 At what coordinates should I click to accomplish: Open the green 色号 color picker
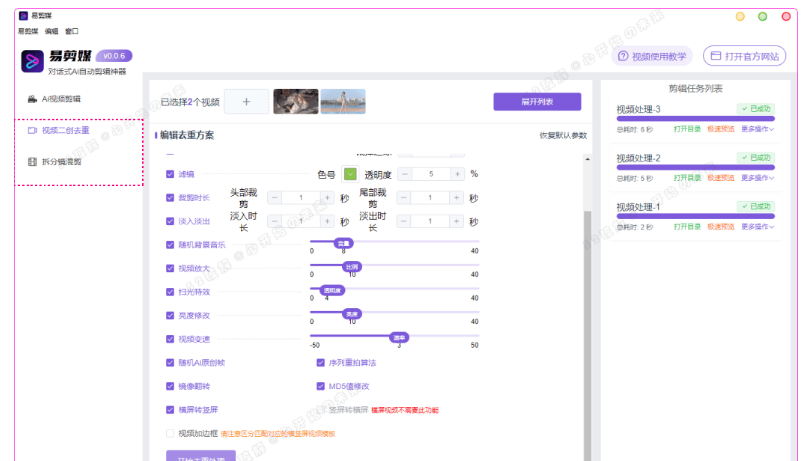350,174
